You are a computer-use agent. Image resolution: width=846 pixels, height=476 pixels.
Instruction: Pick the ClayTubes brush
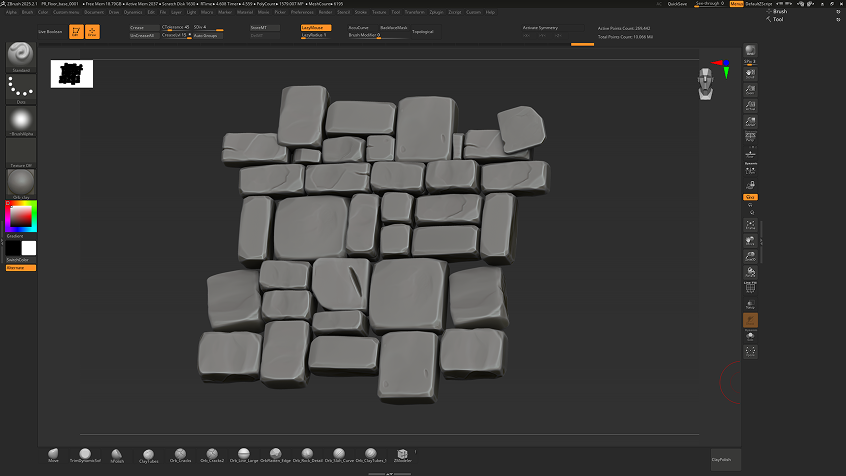149,454
